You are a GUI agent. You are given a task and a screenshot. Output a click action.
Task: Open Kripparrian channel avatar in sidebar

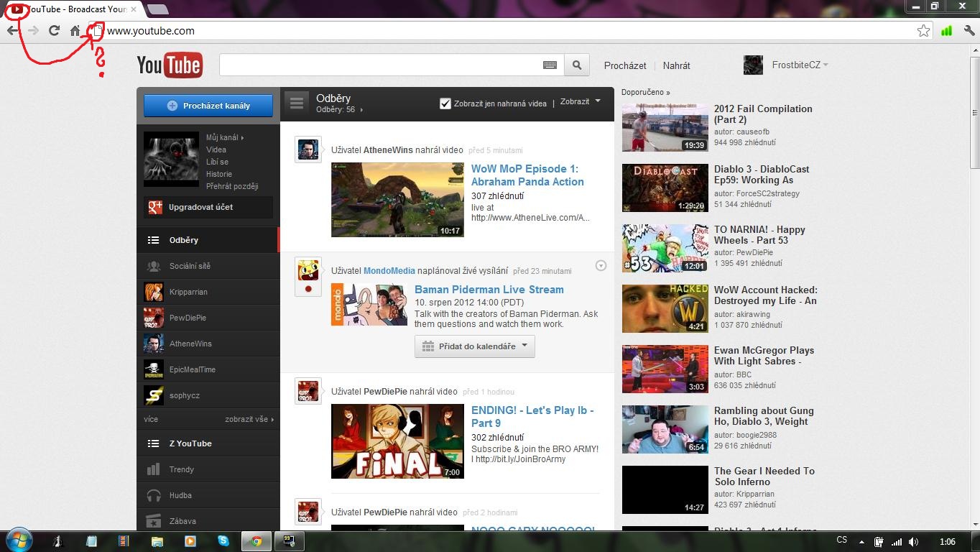click(154, 292)
